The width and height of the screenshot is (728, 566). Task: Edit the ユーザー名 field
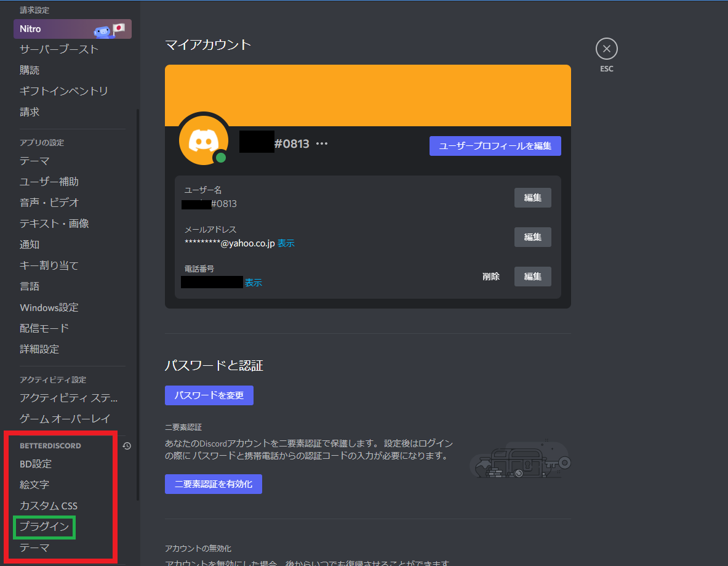[x=532, y=198]
